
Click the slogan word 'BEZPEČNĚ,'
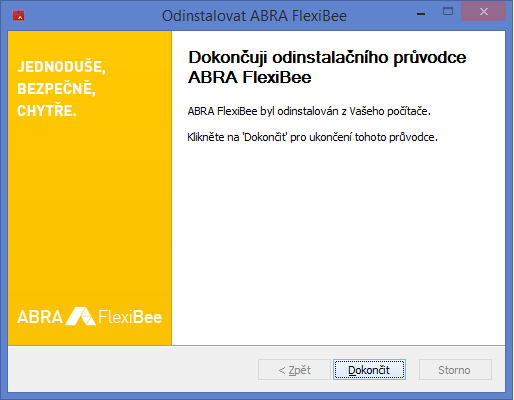[x=57, y=89]
